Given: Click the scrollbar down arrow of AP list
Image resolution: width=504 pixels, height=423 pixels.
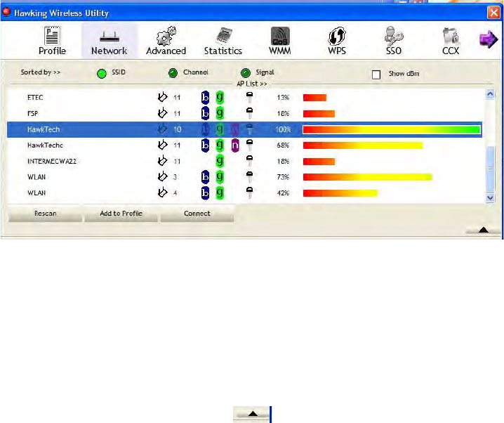Looking at the screenshot, I should pos(490,197).
